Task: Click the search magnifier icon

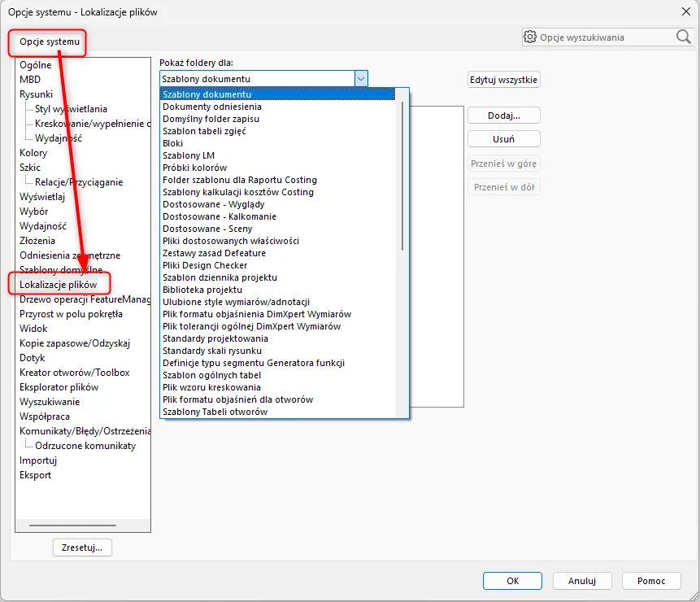Action: coord(683,37)
